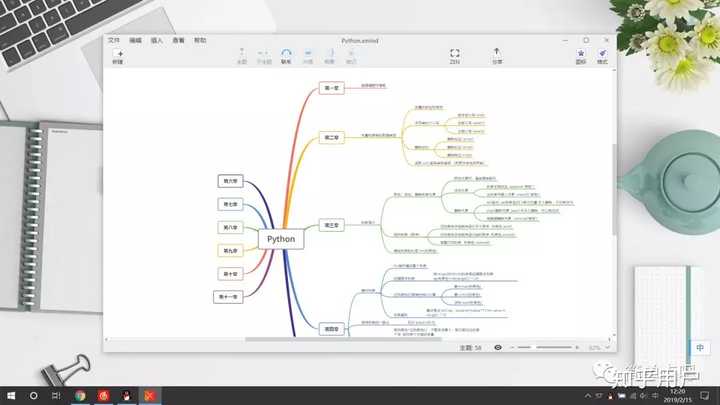Click the horizontal scrollbar thumb
720x405 pixels.
point(343,340)
